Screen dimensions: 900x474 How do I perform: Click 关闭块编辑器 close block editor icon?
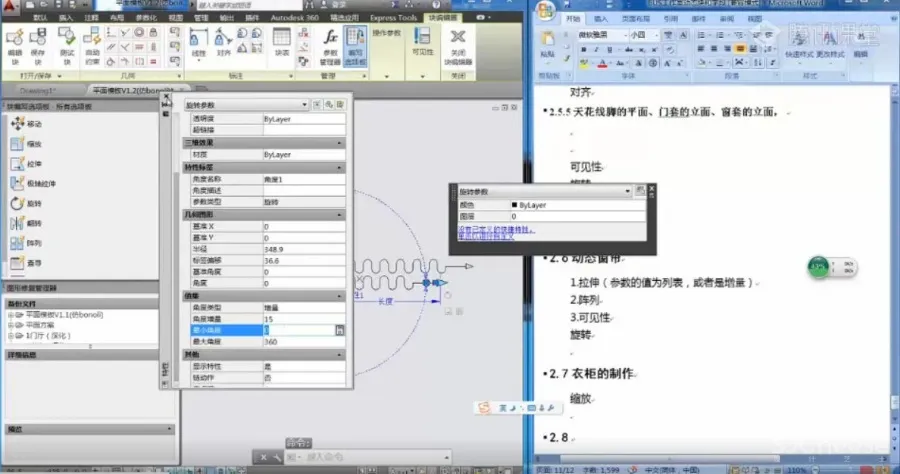coord(458,42)
